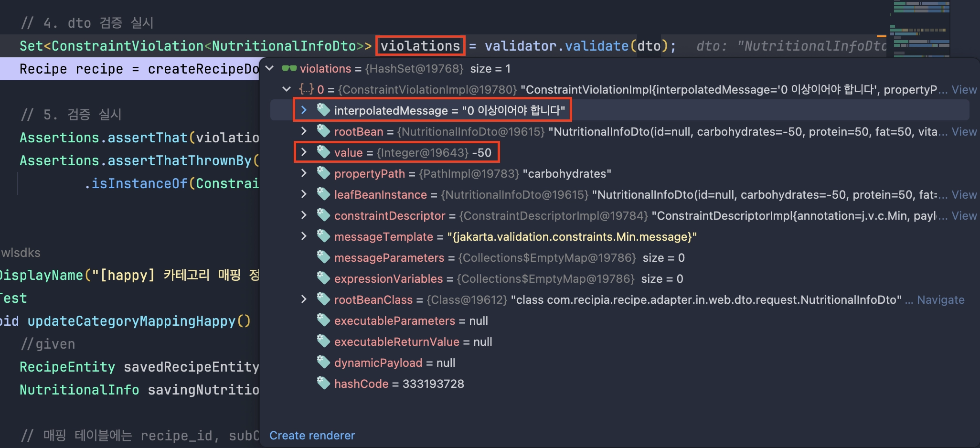Viewport: 980px width, 448px height.
Task: Collapse the violations HashSet node
Action: click(270, 68)
